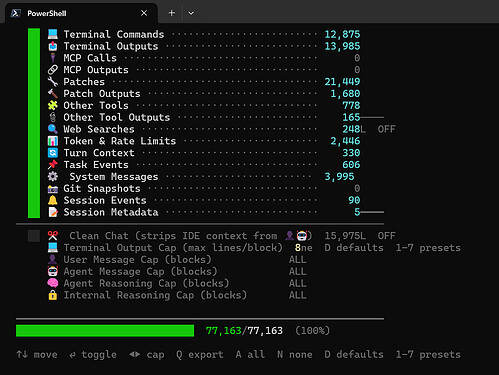
Task: Click the 3,995 System Messages count
Action: point(339,177)
